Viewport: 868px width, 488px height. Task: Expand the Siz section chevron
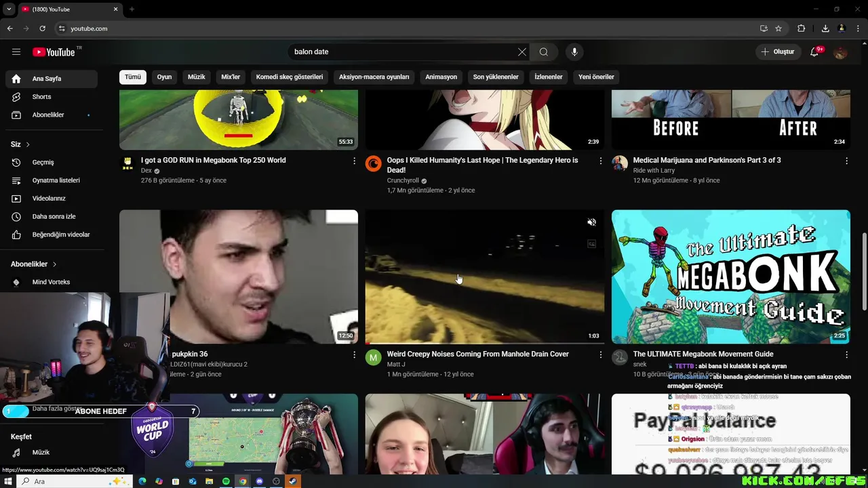(28, 144)
